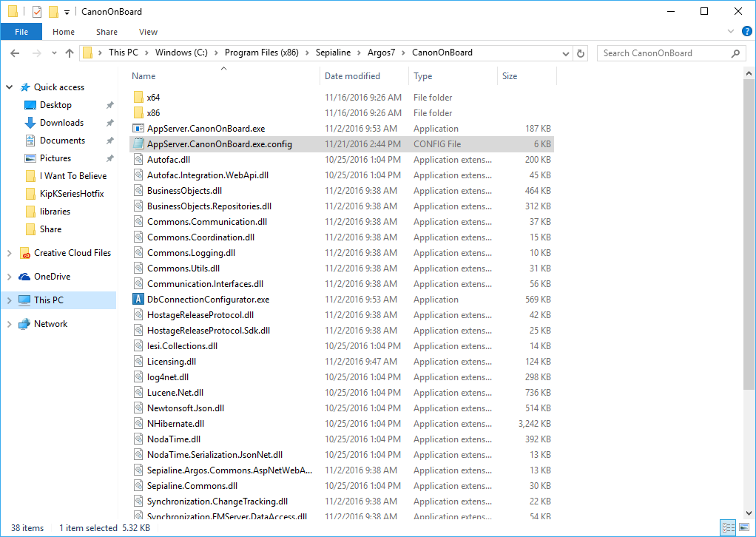756x537 pixels.
Task: Sort by Type column header
Action: 423,76
